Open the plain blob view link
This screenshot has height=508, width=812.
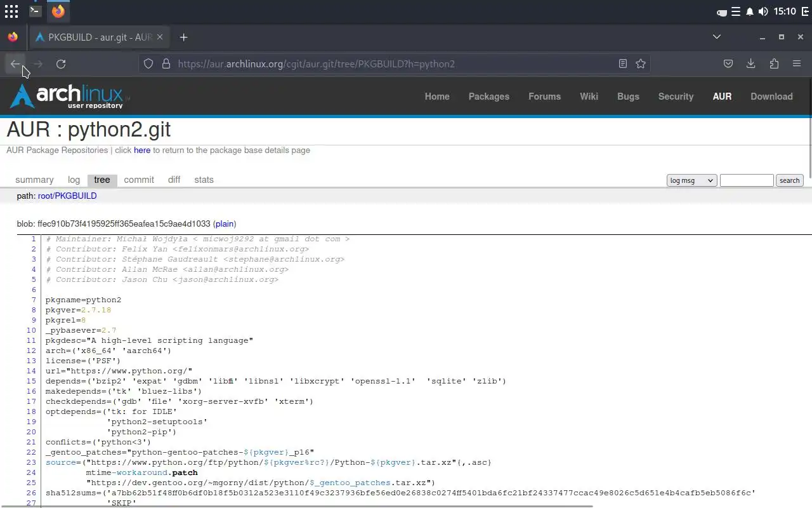tap(225, 224)
